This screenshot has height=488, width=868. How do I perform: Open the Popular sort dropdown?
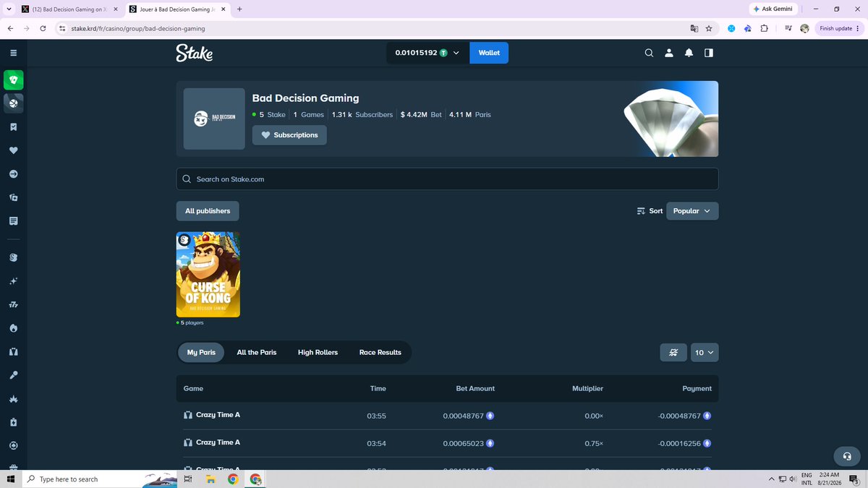point(692,211)
